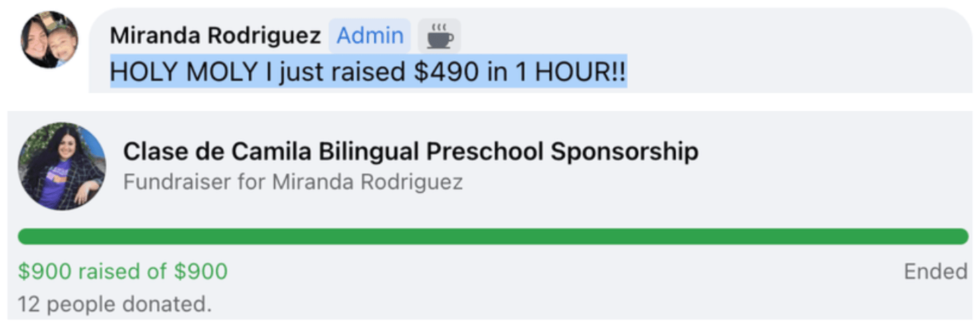Click the $900 raised of $900 text
This screenshot has width=980, height=328.
pos(123,271)
